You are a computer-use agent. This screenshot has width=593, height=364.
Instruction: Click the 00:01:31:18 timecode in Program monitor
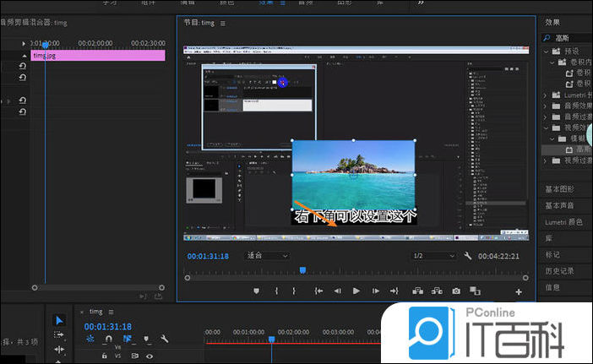click(208, 255)
